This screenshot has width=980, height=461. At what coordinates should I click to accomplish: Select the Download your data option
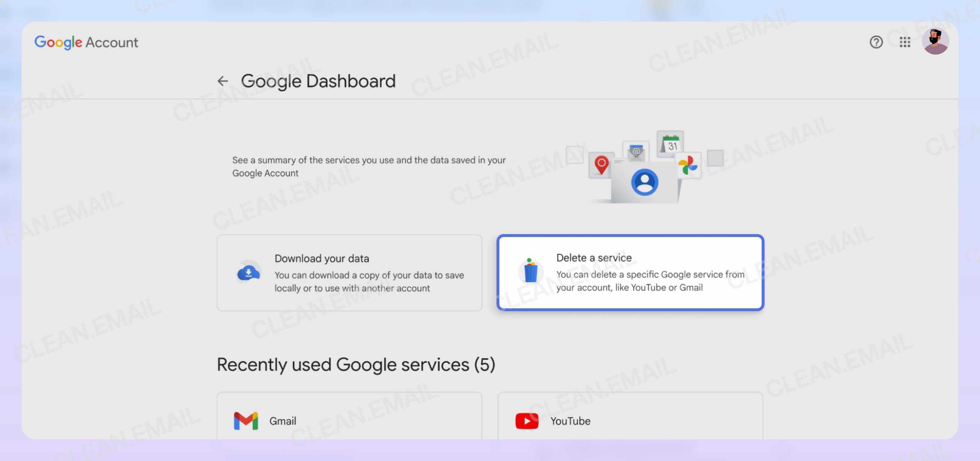click(349, 272)
